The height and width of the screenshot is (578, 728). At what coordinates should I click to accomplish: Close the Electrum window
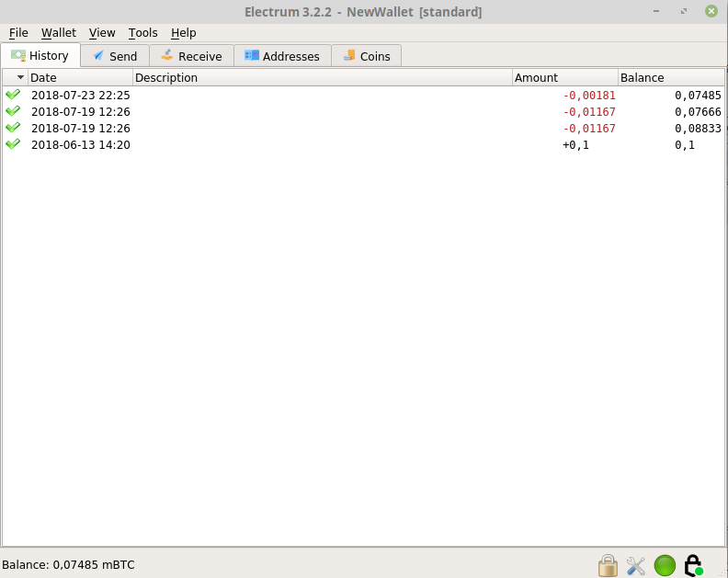click(x=711, y=11)
